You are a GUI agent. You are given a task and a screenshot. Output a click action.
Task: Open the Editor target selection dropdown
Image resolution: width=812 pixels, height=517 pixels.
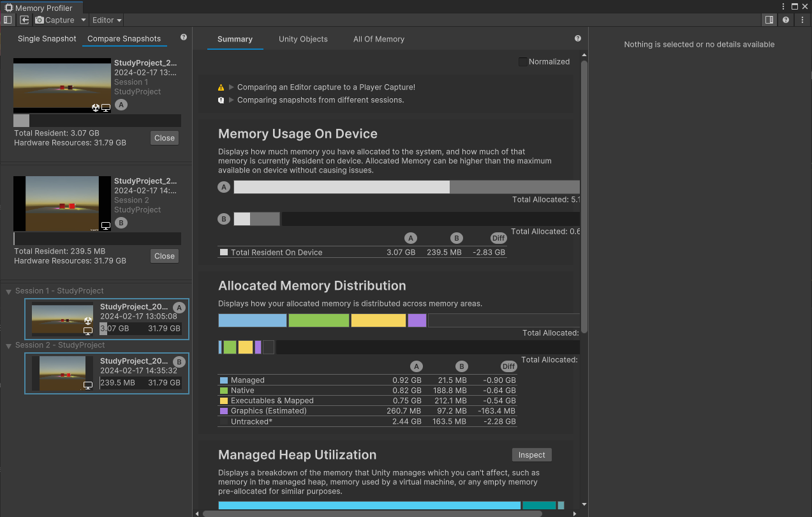point(107,20)
